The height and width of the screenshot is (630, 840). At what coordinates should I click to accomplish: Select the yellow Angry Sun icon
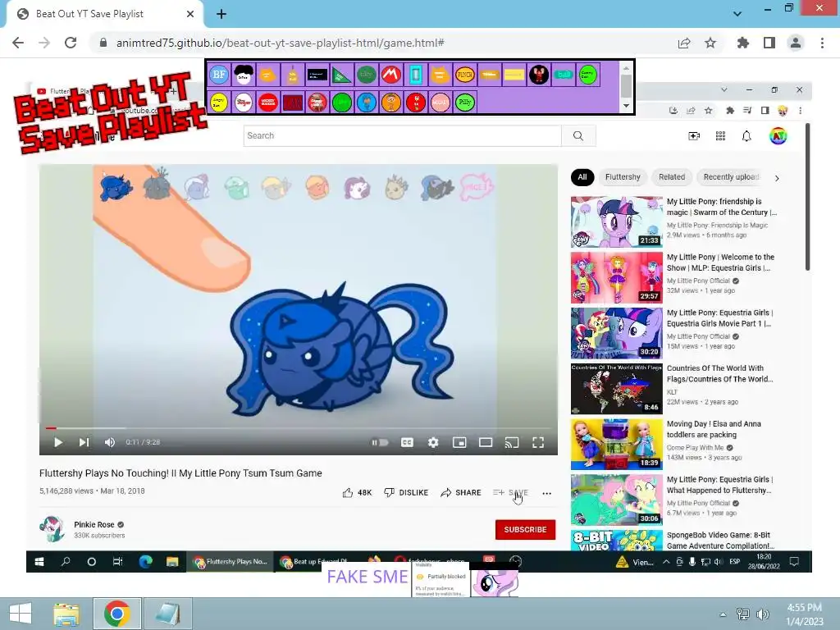coord(219,102)
